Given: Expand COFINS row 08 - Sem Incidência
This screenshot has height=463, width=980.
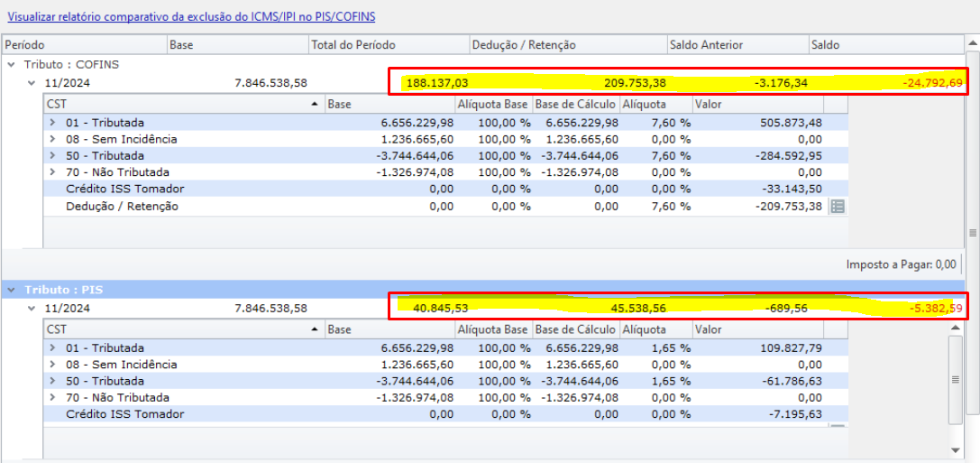Looking at the screenshot, I should [53, 139].
